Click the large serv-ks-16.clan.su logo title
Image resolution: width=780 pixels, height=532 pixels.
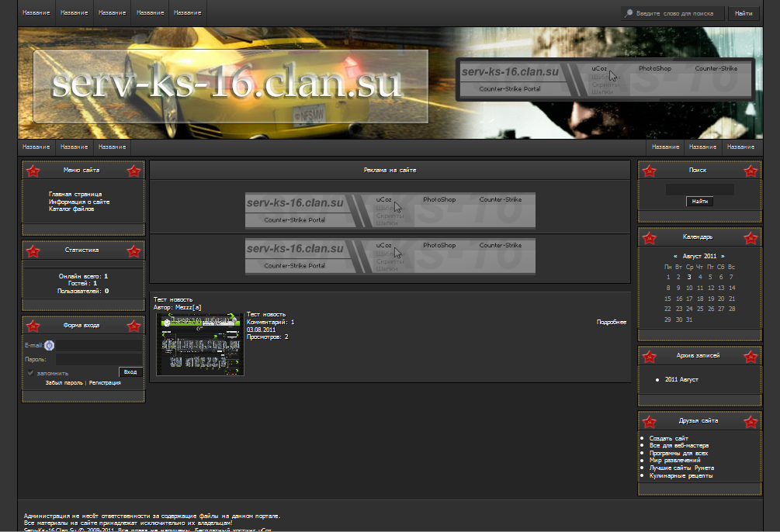(x=227, y=83)
